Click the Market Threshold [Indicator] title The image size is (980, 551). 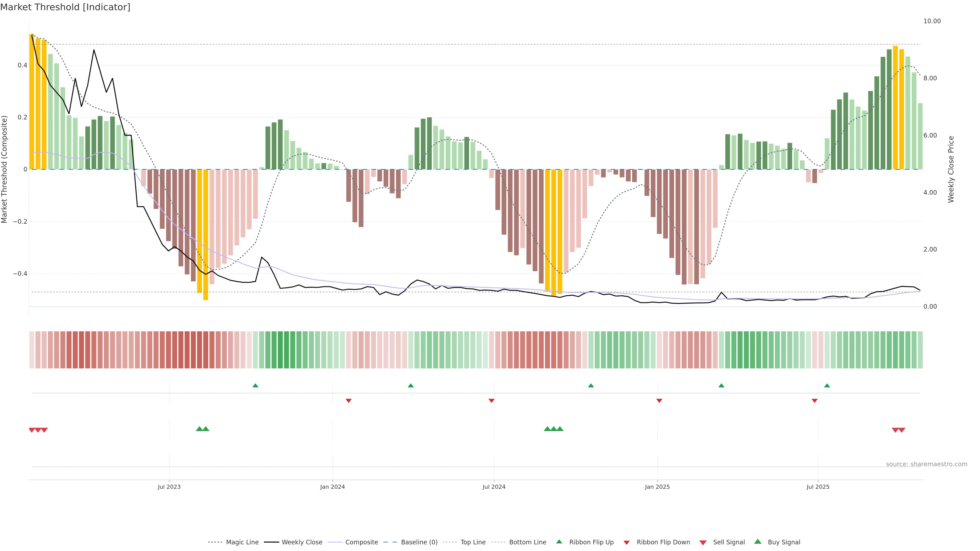pyautogui.click(x=65, y=7)
